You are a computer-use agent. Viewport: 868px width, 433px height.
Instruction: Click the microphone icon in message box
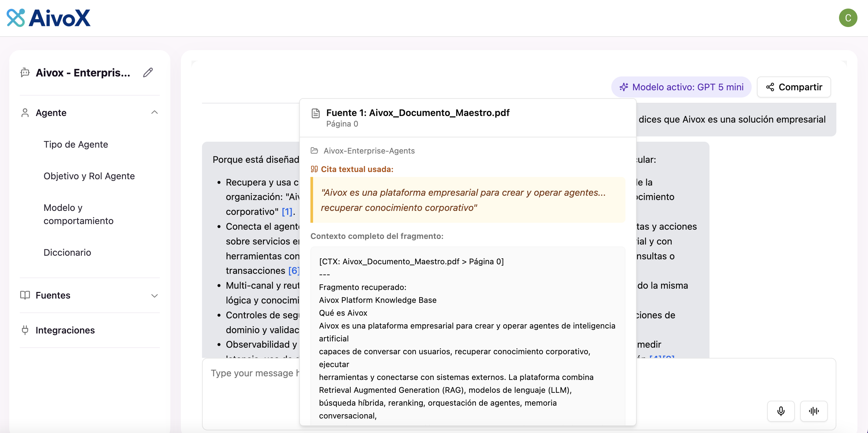pyautogui.click(x=781, y=411)
